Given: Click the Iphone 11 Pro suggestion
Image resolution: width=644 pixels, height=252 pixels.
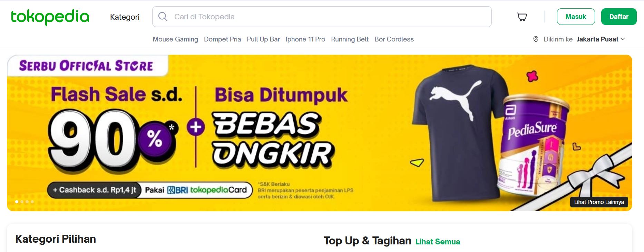Looking at the screenshot, I should coord(305,39).
